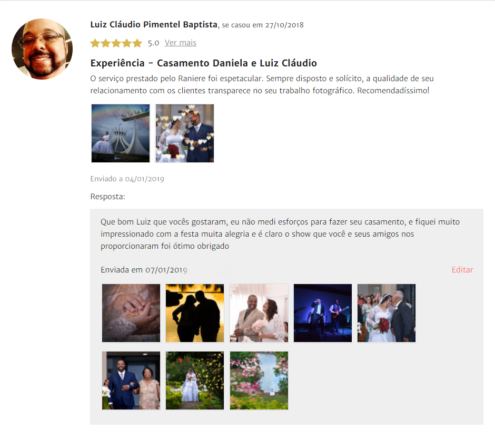
Task: Open the band on blue stage photo
Action: [323, 313]
